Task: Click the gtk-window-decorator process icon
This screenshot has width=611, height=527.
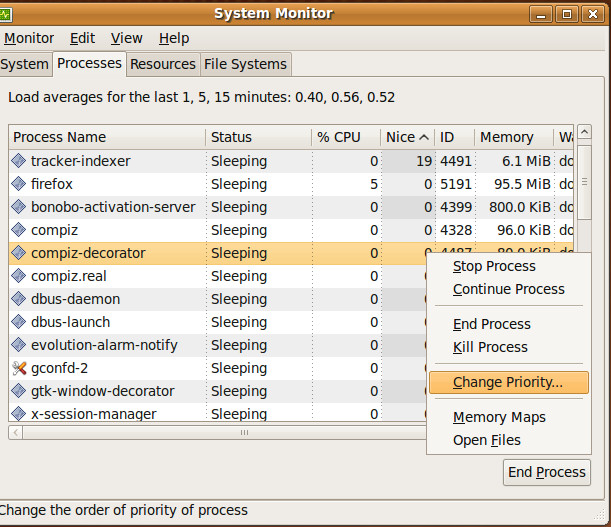Action: tap(18, 391)
